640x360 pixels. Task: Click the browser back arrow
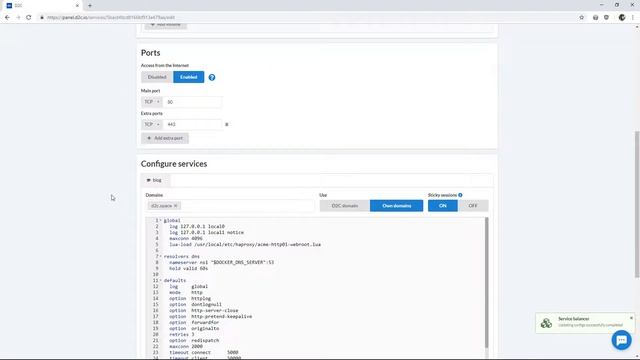click(7, 18)
